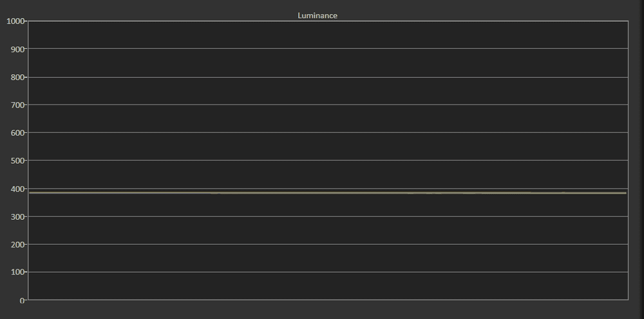Click the Luminance chart title
The image size is (644, 319).
(x=317, y=15)
